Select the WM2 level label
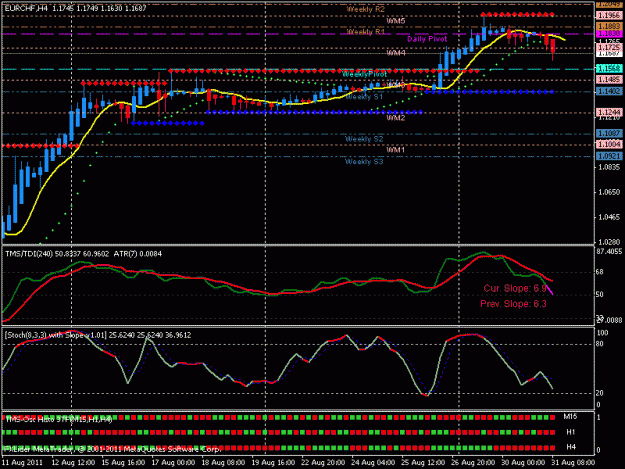This screenshot has height=469, width=625. [x=396, y=118]
